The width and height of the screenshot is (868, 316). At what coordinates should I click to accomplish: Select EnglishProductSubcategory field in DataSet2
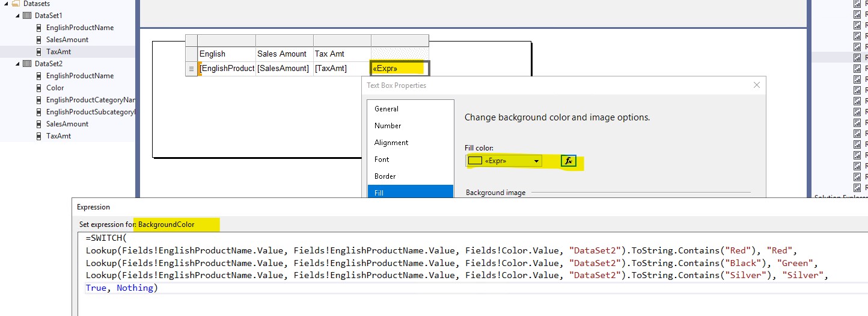[91, 112]
